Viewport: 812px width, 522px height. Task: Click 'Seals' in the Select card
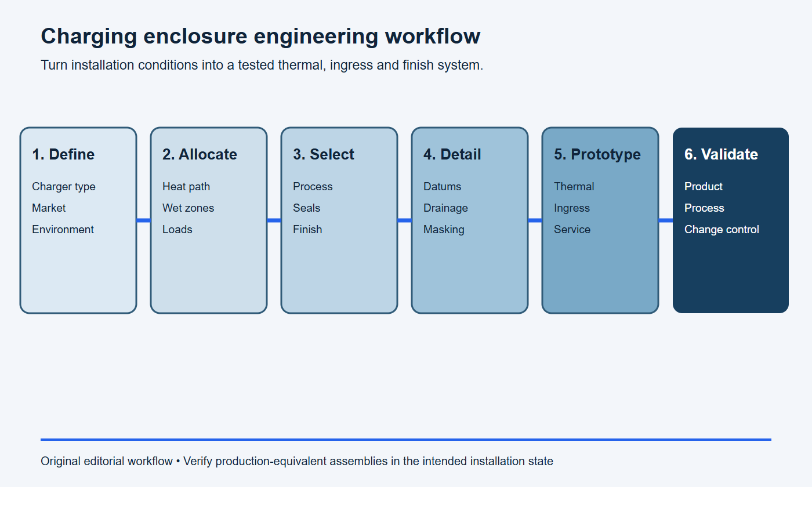(x=306, y=208)
